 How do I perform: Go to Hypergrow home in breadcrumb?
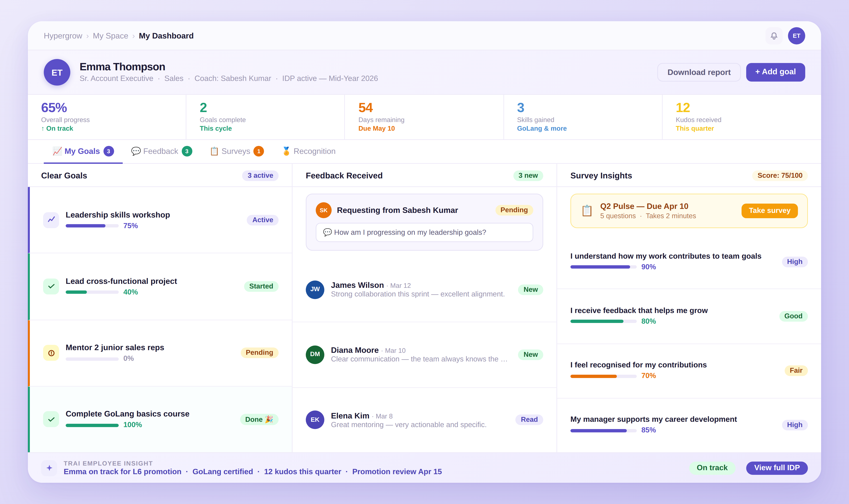coord(63,36)
